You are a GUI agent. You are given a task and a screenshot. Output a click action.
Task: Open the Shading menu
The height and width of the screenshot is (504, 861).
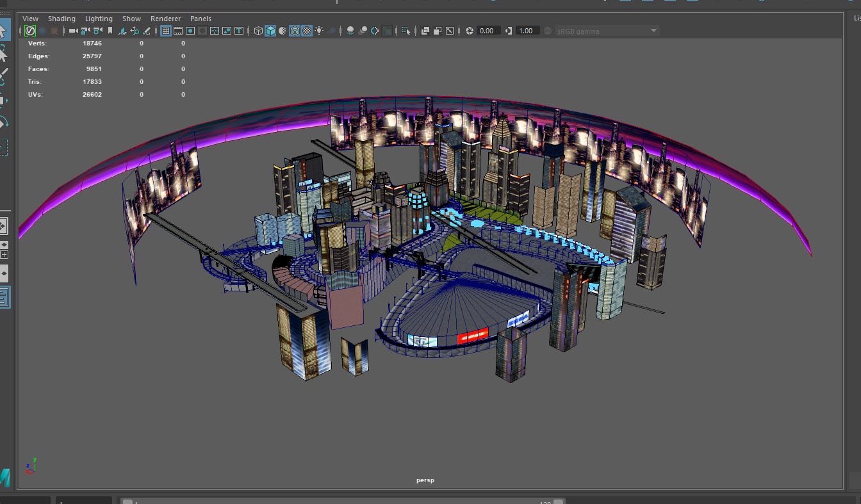[61, 19]
